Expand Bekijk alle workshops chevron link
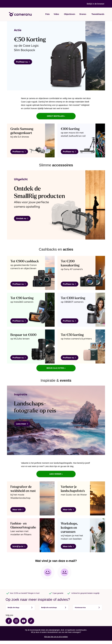This screenshot has width=112, height=644. pos(54,607)
